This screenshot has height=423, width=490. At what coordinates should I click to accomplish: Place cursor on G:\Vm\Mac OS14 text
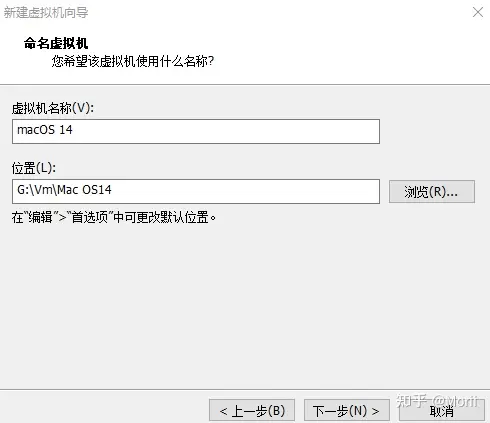[x=64, y=190]
